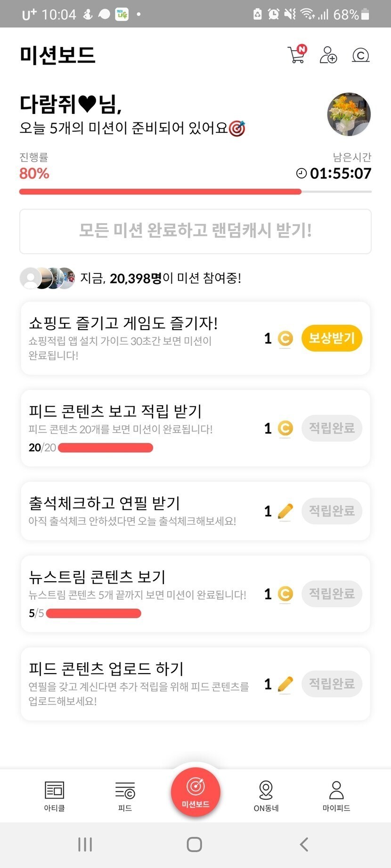This screenshot has height=868, width=391.
Task: Tap the flower profile picture
Action: click(349, 114)
